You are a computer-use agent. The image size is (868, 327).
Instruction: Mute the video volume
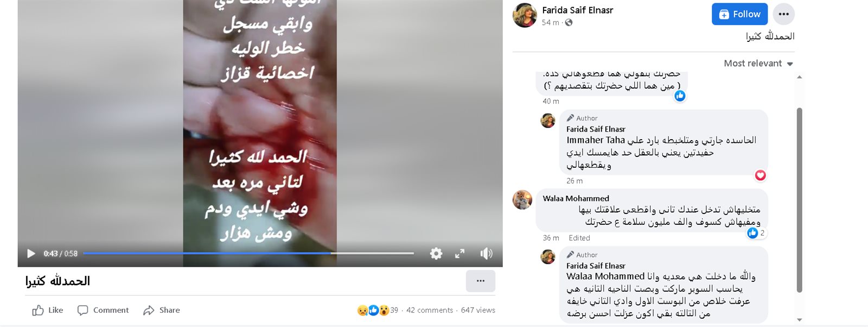(487, 254)
